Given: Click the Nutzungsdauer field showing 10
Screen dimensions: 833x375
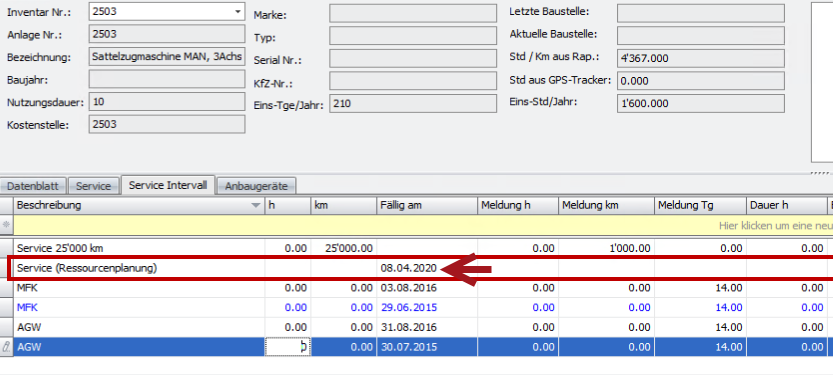Looking at the screenshot, I should pos(167,102).
